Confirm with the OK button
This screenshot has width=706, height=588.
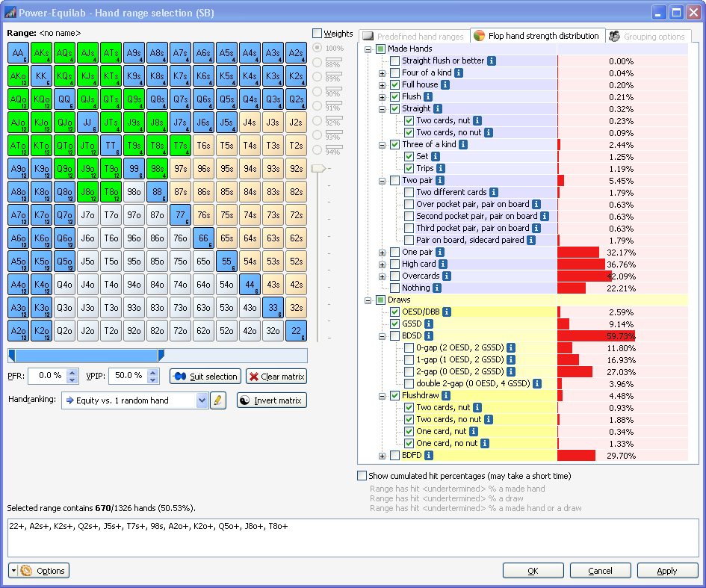click(x=533, y=570)
